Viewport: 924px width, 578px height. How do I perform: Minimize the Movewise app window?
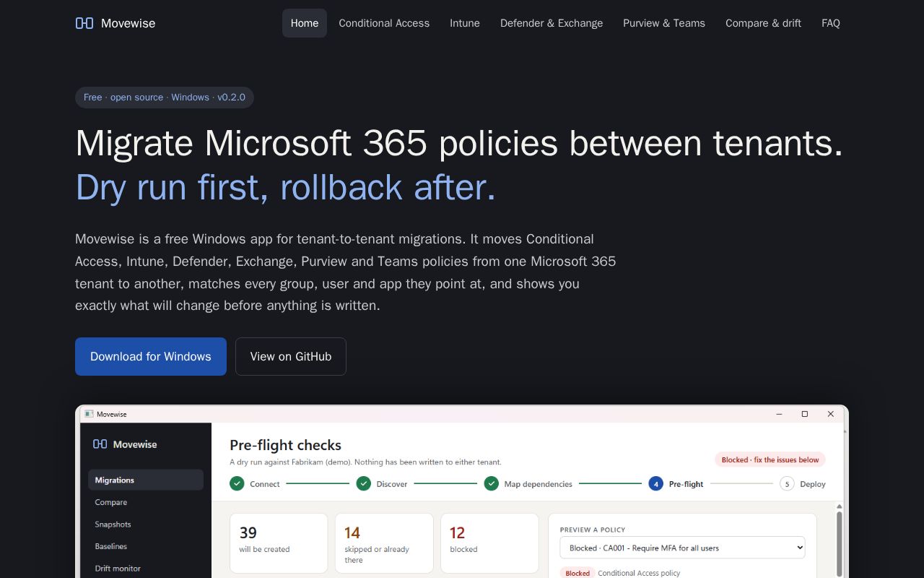point(780,414)
